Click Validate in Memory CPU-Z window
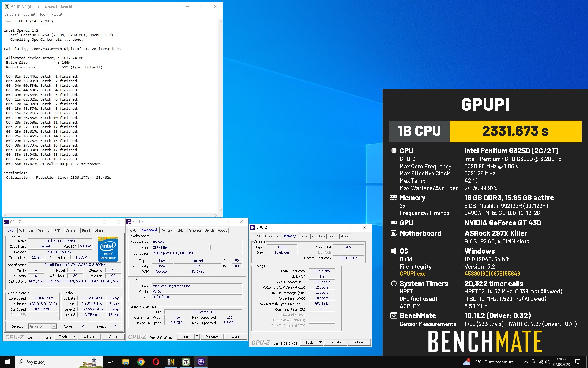 (x=335, y=342)
